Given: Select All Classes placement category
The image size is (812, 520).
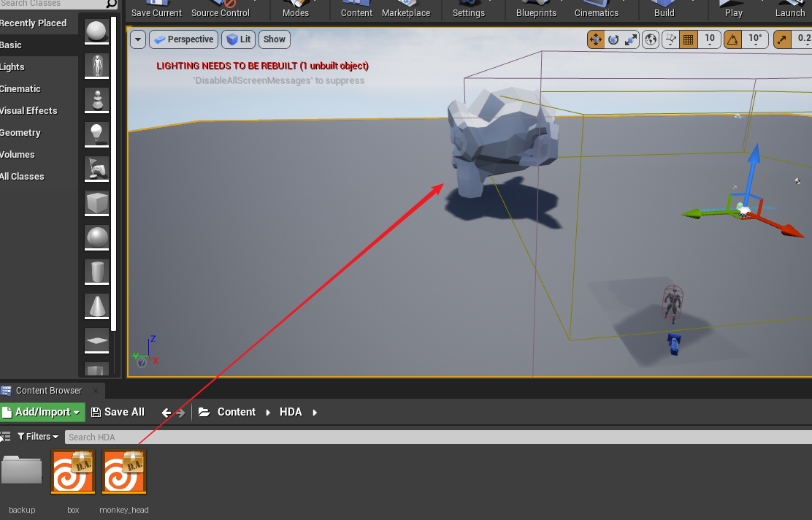Looking at the screenshot, I should [39, 176].
